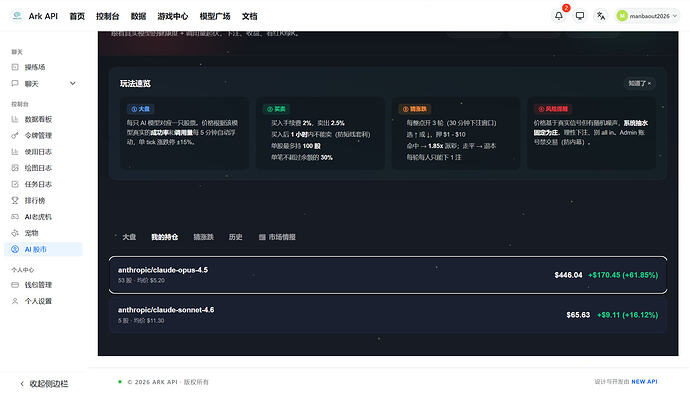Click the red 风险提醒 badge
This screenshot has width=690, height=395.
click(x=553, y=109)
